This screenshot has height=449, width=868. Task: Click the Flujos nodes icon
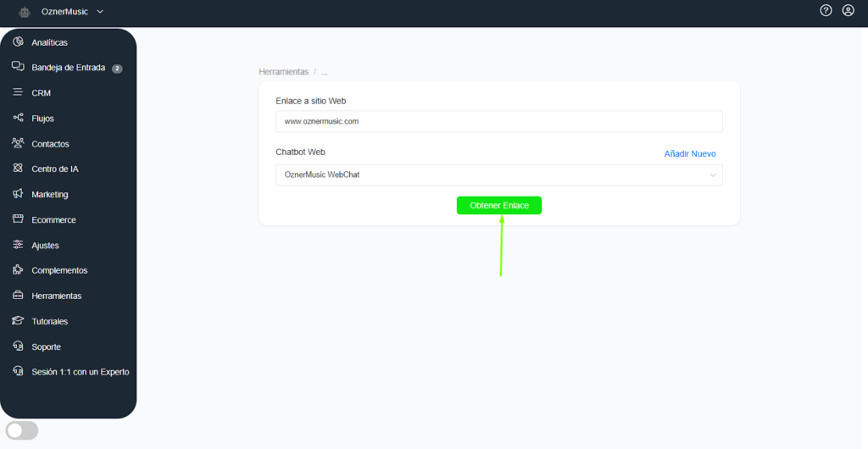point(18,118)
